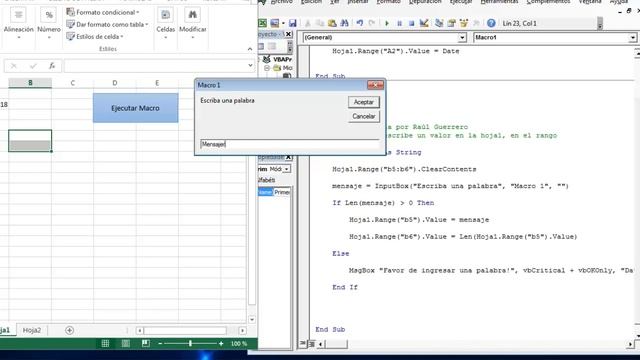This screenshot has height=360, width=640.
Task: Click Cancelar in the Macro 1 dialog
Action: 364,116
